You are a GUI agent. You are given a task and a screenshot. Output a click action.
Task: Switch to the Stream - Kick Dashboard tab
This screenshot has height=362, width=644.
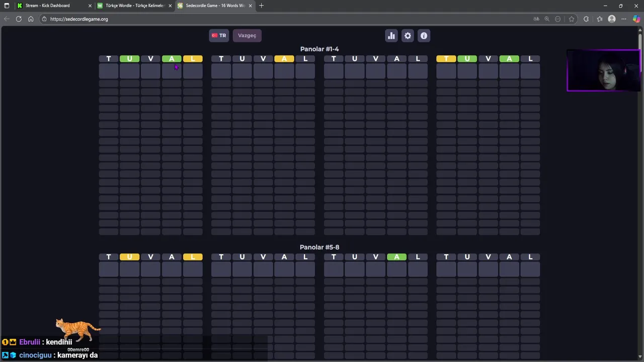click(x=54, y=6)
